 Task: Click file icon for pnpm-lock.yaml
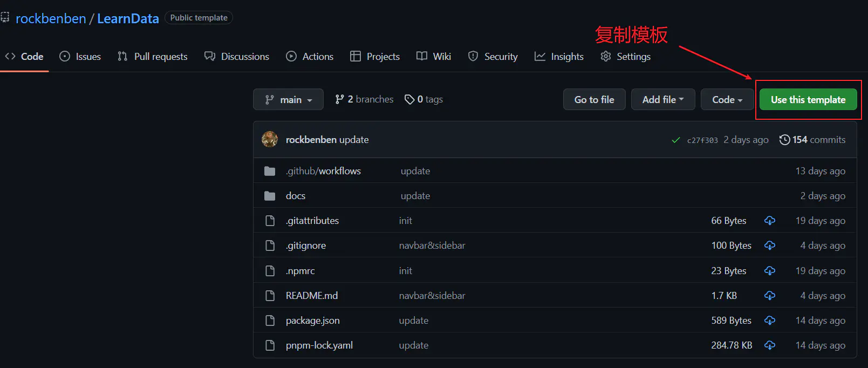coord(270,345)
